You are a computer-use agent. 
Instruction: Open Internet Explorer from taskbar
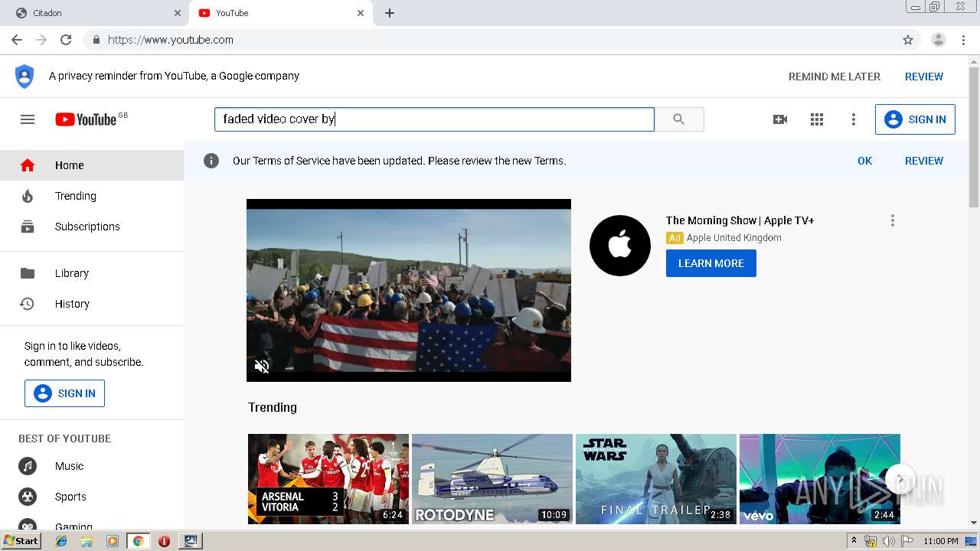tap(61, 541)
